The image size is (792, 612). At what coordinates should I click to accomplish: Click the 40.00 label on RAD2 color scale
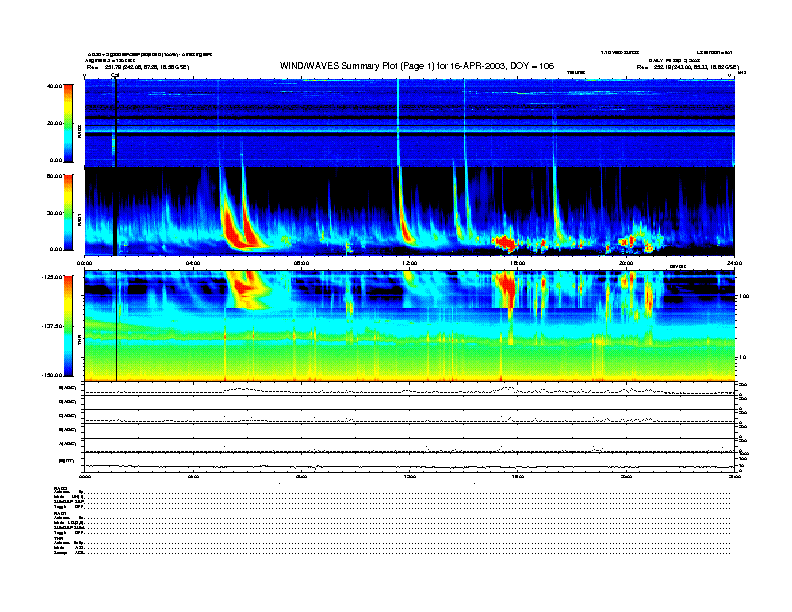(54, 86)
